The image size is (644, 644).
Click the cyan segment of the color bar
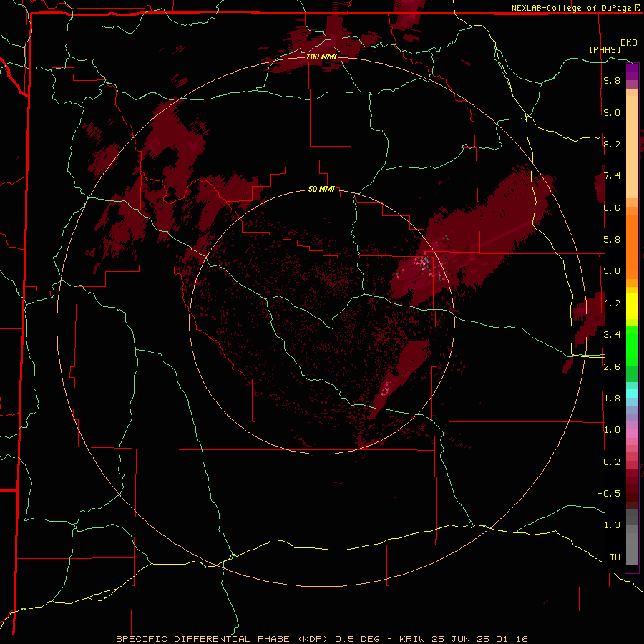[632, 394]
